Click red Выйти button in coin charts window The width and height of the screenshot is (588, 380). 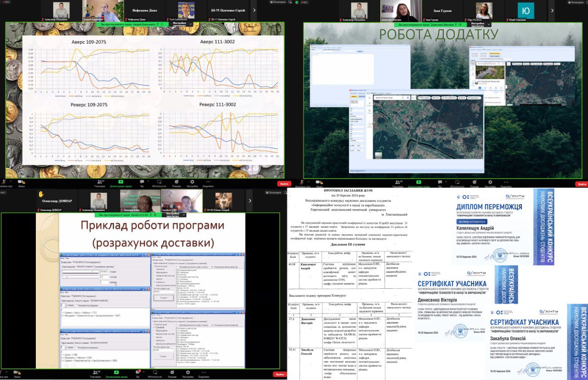(284, 184)
